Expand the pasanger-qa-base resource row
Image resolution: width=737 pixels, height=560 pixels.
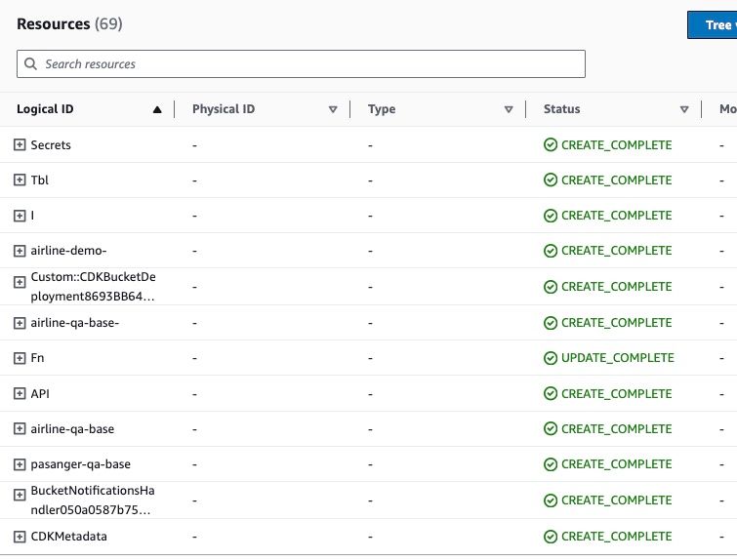[x=20, y=464]
